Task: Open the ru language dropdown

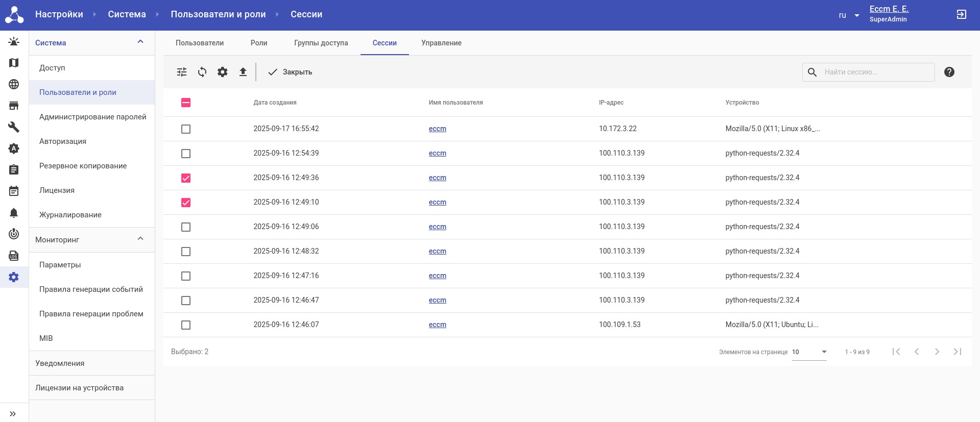Action: click(x=849, y=15)
